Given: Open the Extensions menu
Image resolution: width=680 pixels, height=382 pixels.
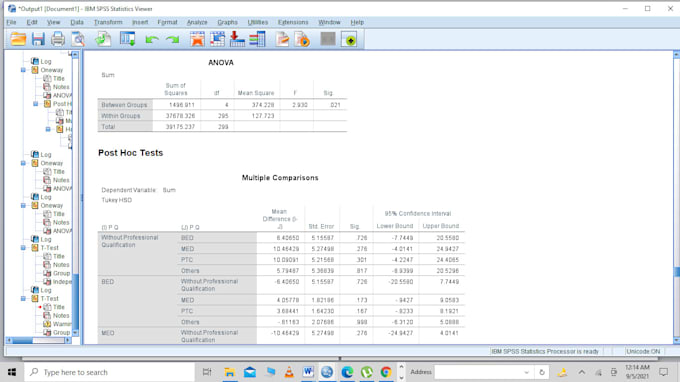Looking at the screenshot, I should (x=293, y=22).
